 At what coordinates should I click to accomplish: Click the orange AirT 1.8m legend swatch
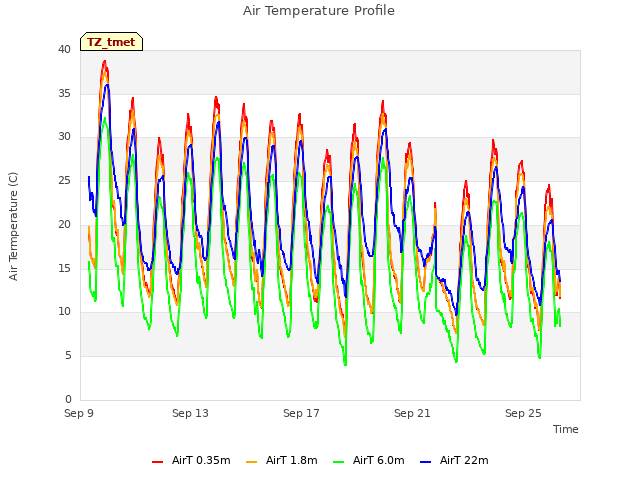coord(251,462)
